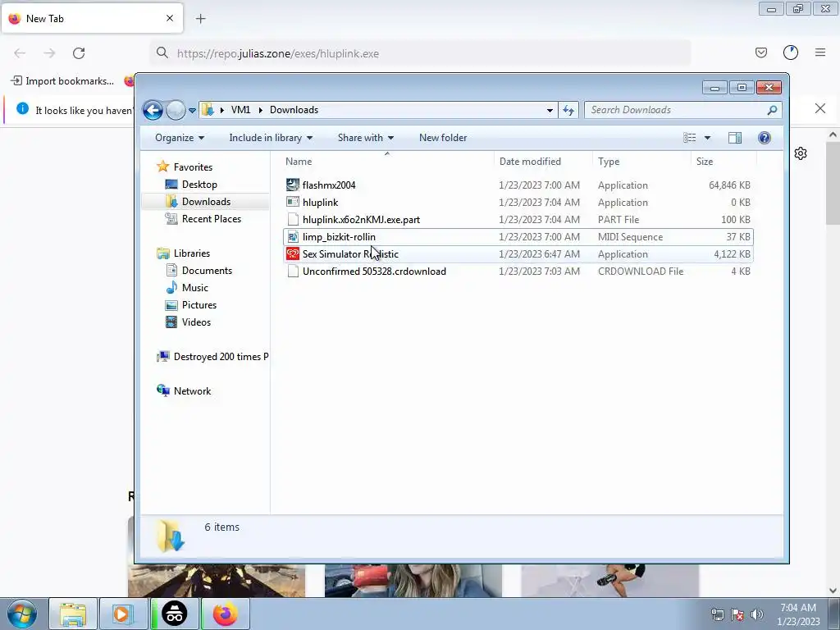
Task: Open the Include in library dropdown
Action: tap(271, 138)
